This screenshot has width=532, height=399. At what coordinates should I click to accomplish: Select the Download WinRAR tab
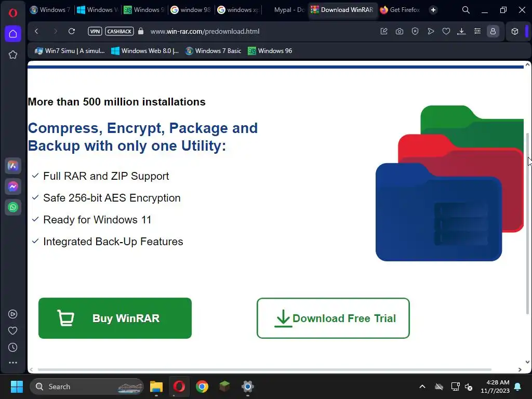click(342, 10)
